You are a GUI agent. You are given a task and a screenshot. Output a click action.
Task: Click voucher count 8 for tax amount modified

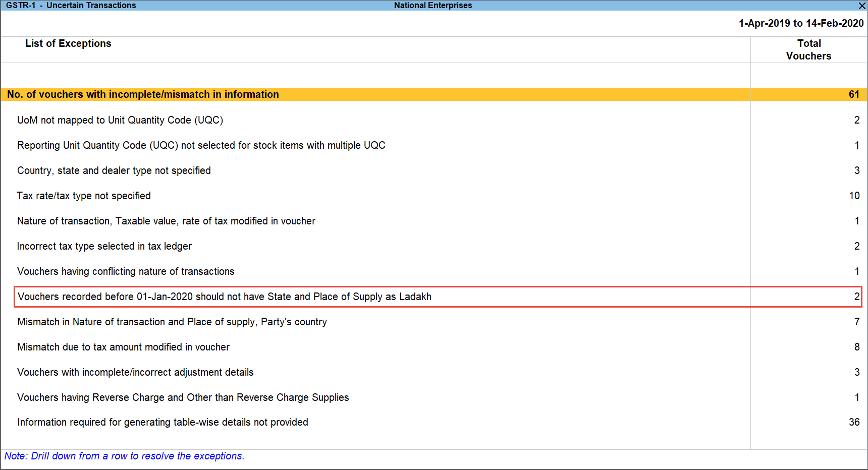pos(857,347)
